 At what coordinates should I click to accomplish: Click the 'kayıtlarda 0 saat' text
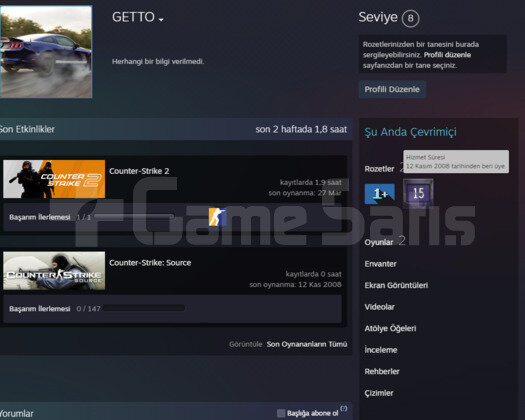point(313,274)
